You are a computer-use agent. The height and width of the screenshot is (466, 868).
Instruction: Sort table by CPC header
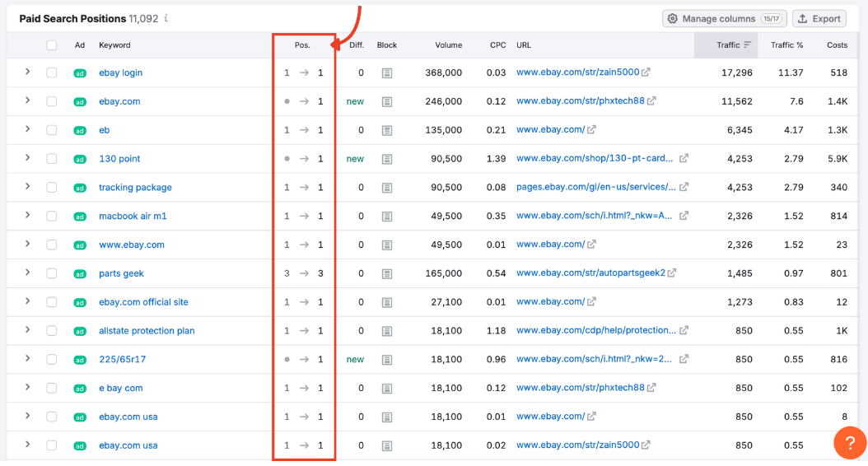click(x=497, y=45)
